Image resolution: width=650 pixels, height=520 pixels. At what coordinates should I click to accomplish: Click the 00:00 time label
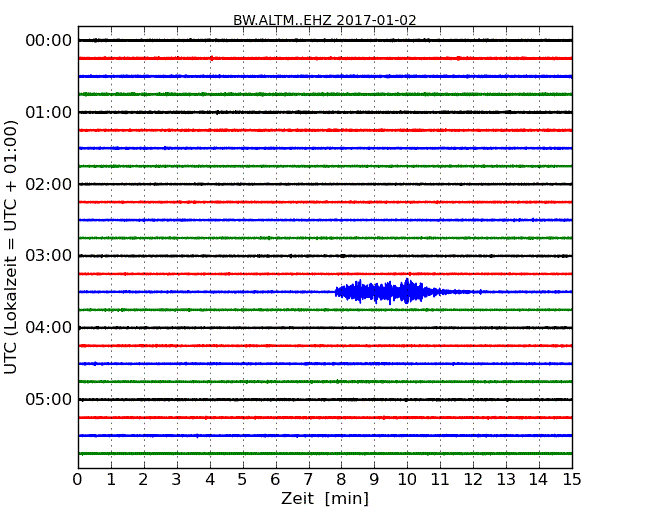pos(49,41)
